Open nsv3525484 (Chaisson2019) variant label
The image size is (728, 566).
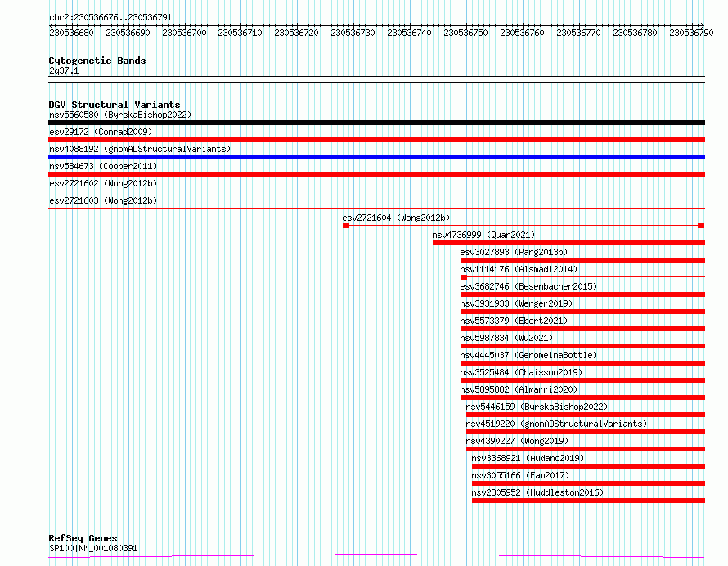(x=521, y=372)
